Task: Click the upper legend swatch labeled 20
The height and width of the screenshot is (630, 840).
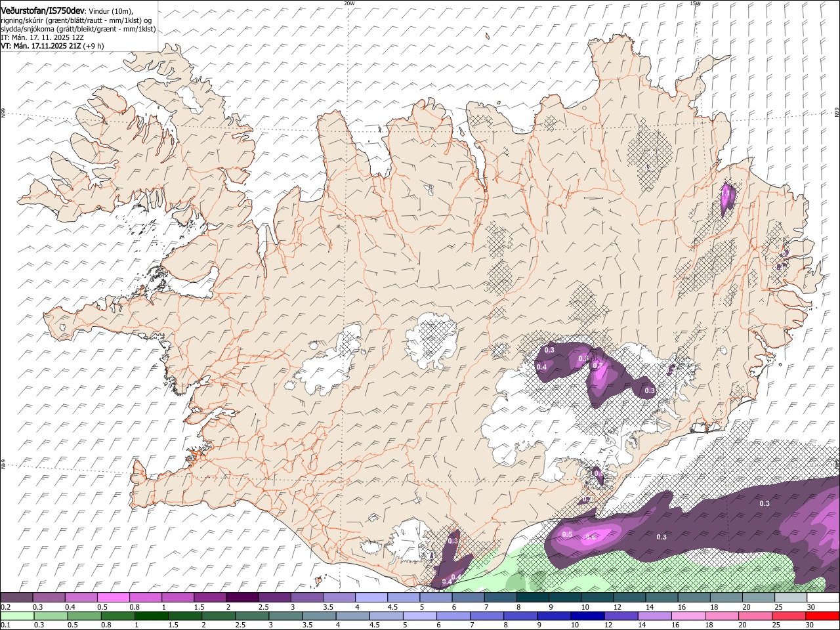Action: tap(758, 598)
